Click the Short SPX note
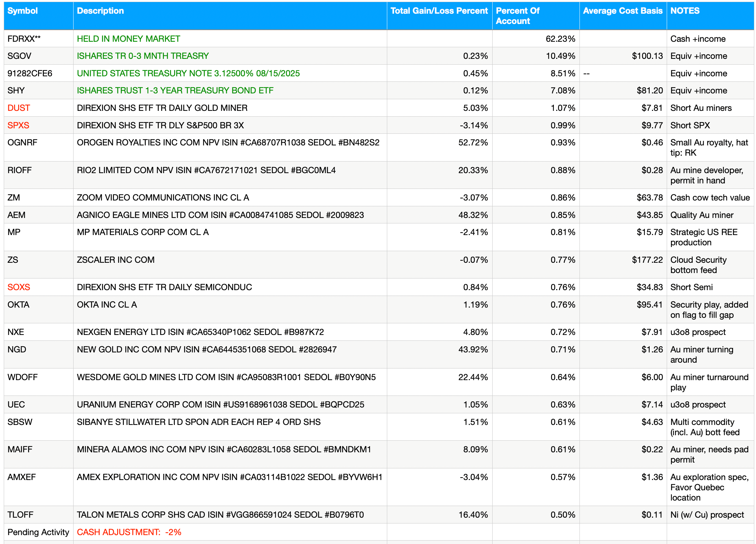The width and height of the screenshot is (756, 544). click(690, 125)
